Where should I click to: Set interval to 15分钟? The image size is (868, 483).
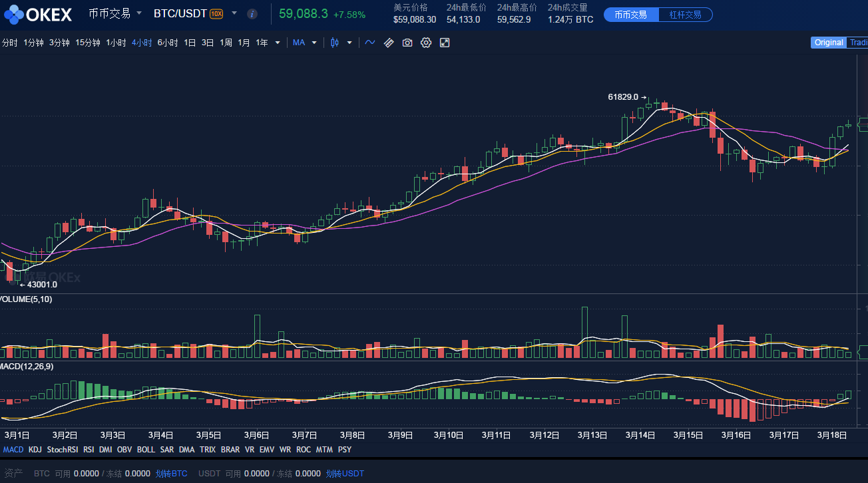88,43
